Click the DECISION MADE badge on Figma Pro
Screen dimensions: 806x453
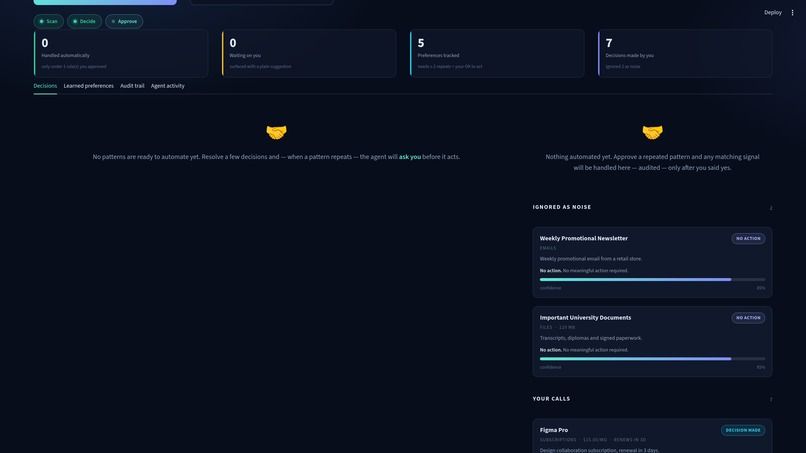click(743, 430)
